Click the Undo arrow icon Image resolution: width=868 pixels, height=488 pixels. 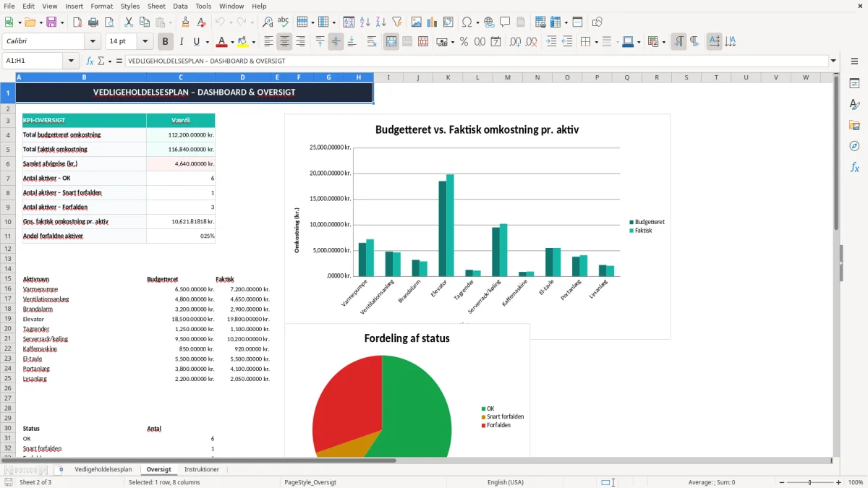pyautogui.click(x=220, y=22)
